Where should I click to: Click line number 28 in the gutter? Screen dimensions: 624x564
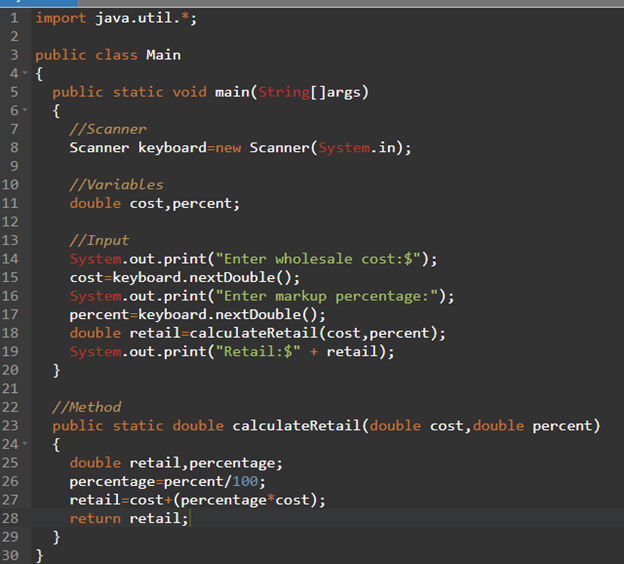coord(10,518)
